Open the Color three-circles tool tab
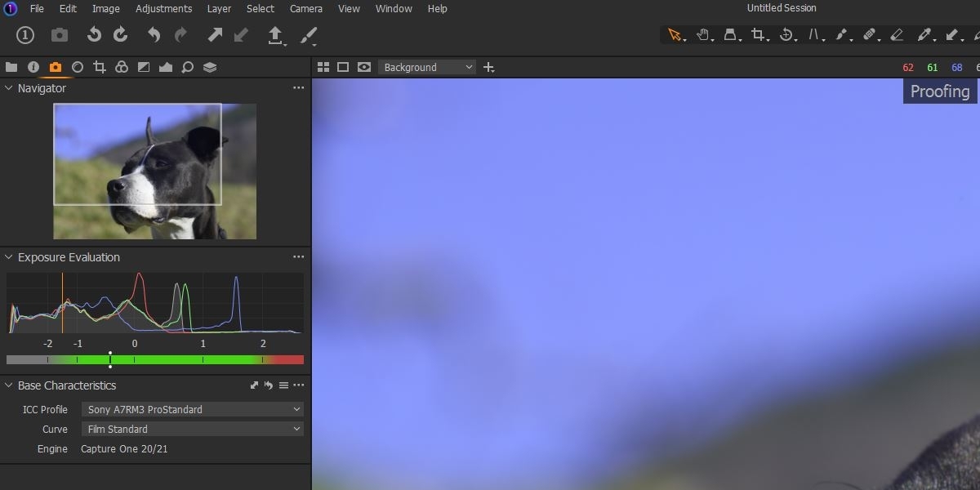 [x=122, y=67]
